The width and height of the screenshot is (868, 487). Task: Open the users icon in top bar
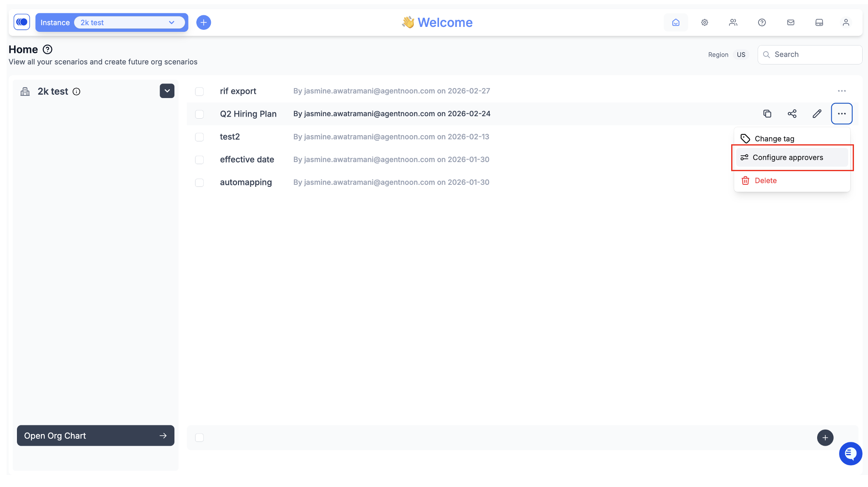click(733, 22)
